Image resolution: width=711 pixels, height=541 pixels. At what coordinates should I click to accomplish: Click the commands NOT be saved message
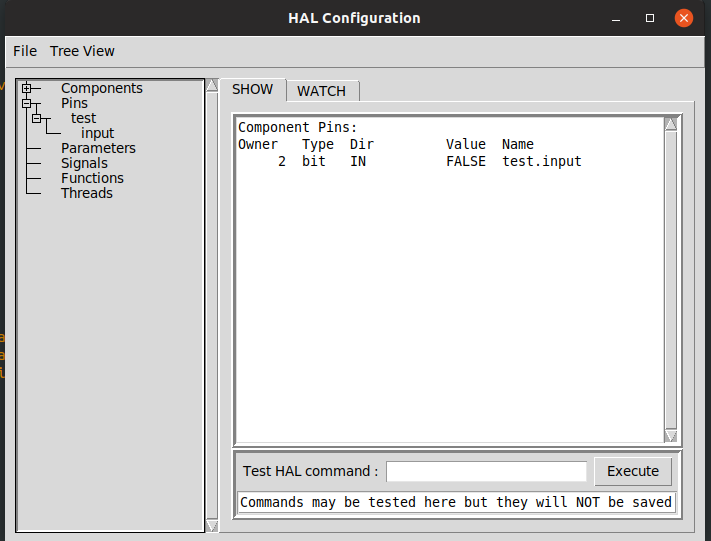456,502
